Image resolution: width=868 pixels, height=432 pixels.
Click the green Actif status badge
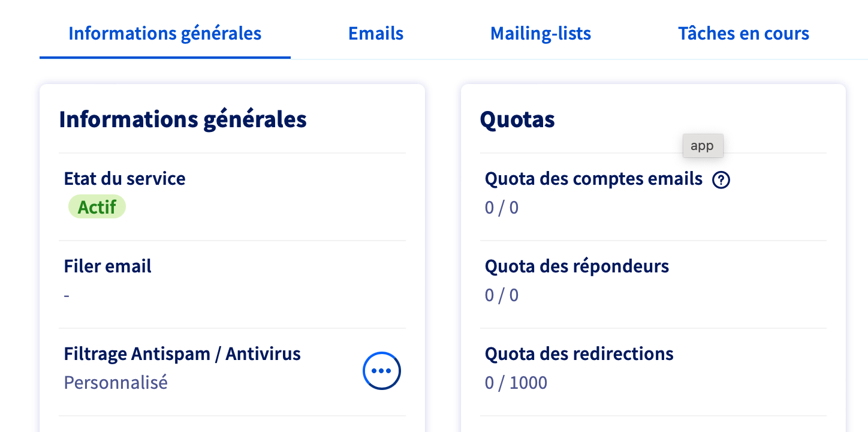click(97, 206)
